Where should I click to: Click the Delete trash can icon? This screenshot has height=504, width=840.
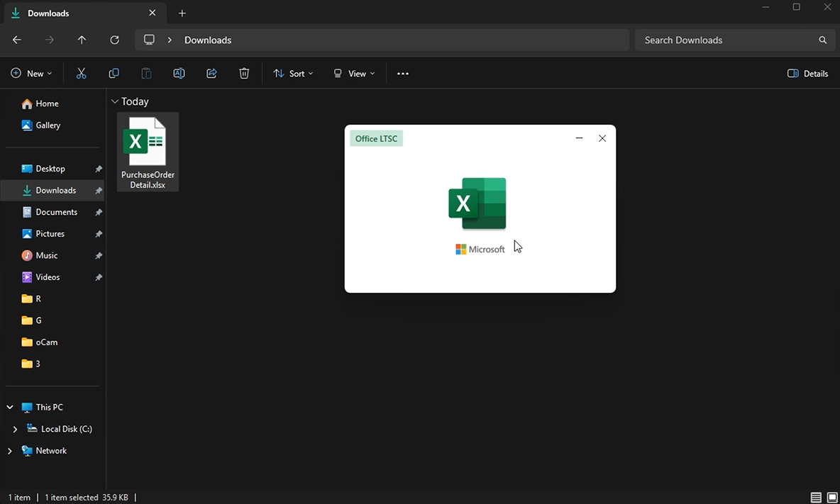[x=244, y=74]
